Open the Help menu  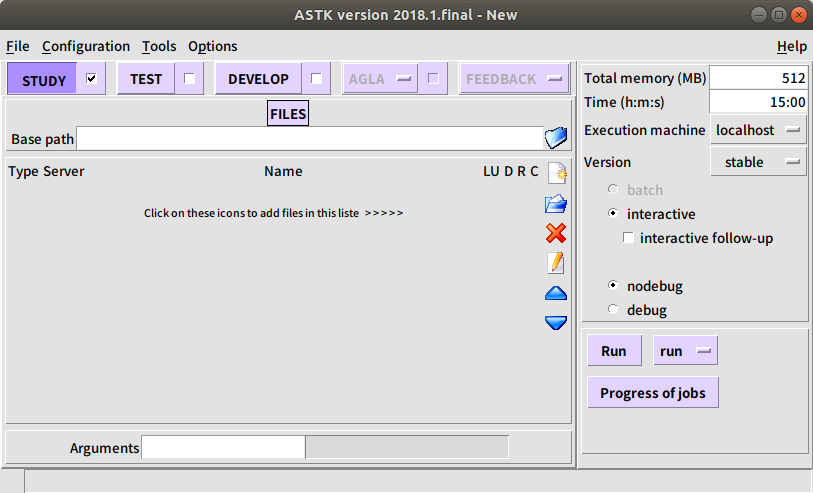coord(792,46)
